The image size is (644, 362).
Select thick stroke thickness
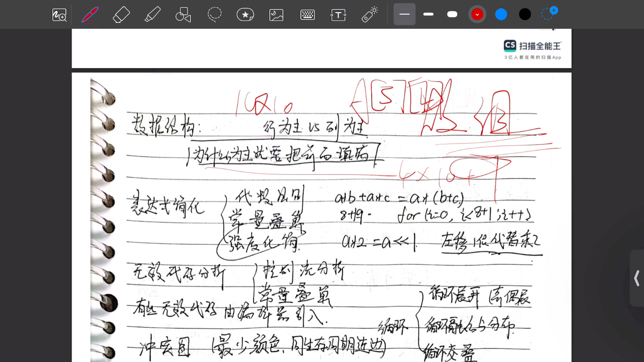click(452, 14)
